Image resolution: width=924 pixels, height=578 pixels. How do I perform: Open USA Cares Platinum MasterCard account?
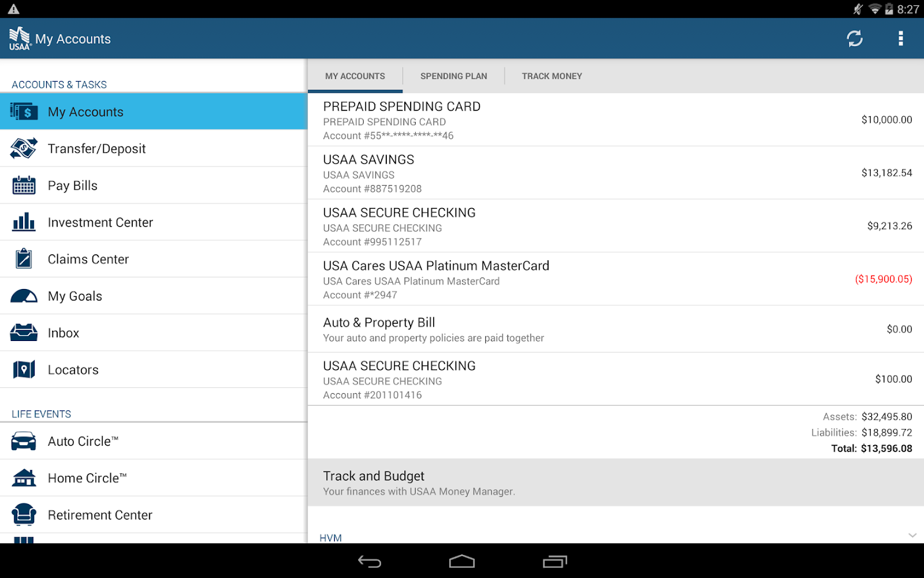pyautogui.click(x=616, y=279)
